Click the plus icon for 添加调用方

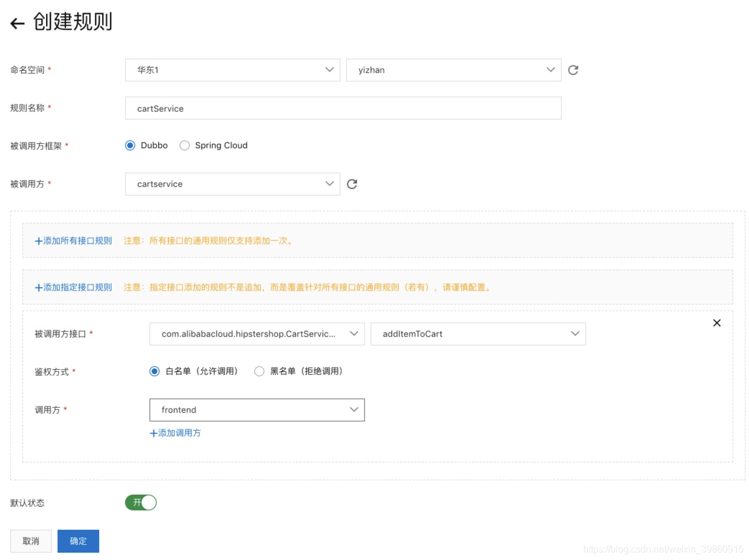click(x=153, y=433)
